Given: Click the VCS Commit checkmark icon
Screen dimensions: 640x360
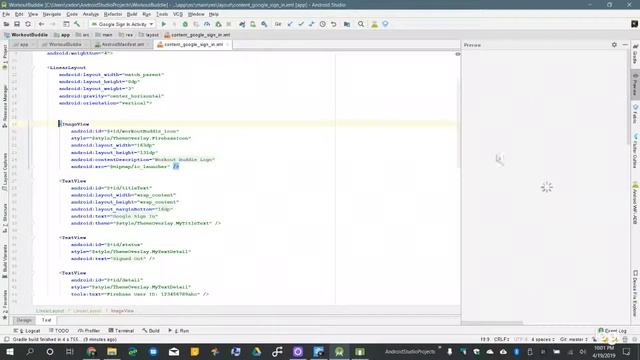Looking at the screenshot, I should coord(301,24).
